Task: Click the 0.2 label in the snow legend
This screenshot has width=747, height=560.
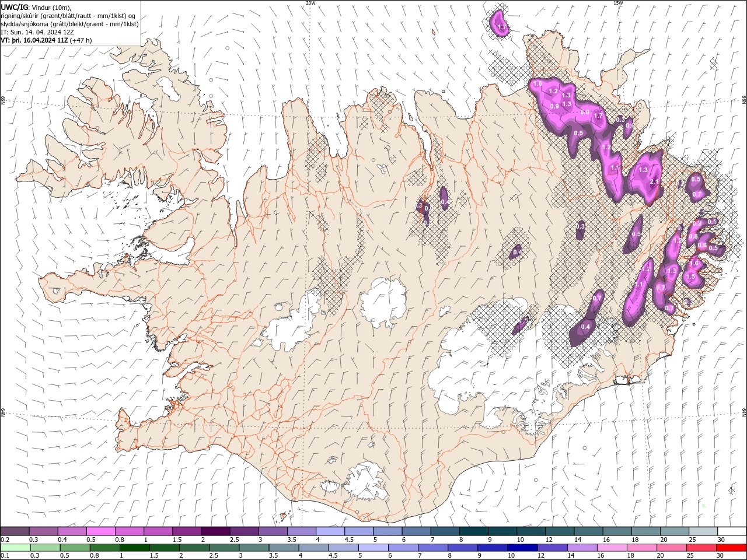Action: [5, 540]
